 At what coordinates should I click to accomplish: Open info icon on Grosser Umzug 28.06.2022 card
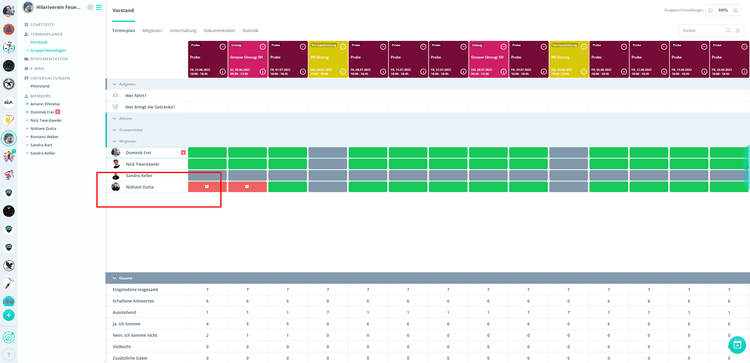pos(263,72)
